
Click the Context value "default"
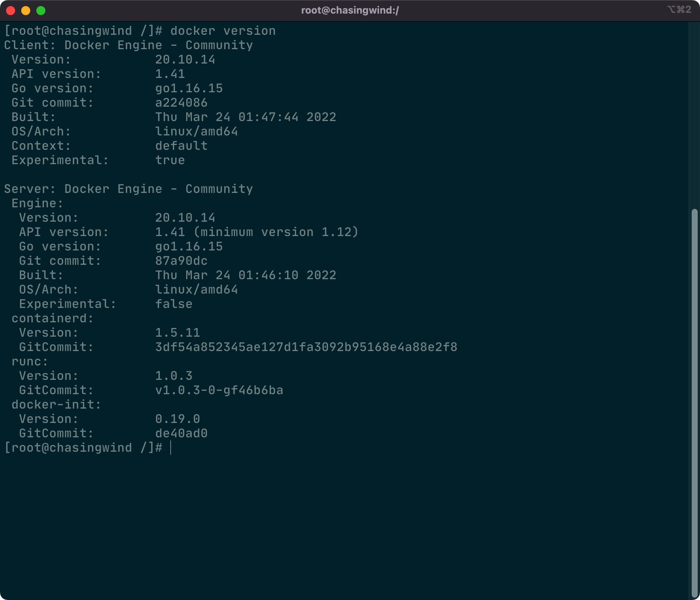tap(181, 146)
